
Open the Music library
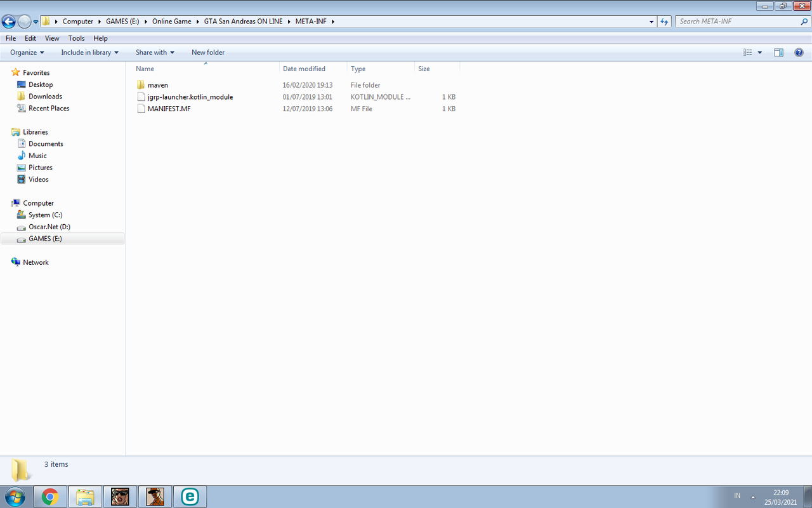pyautogui.click(x=37, y=156)
